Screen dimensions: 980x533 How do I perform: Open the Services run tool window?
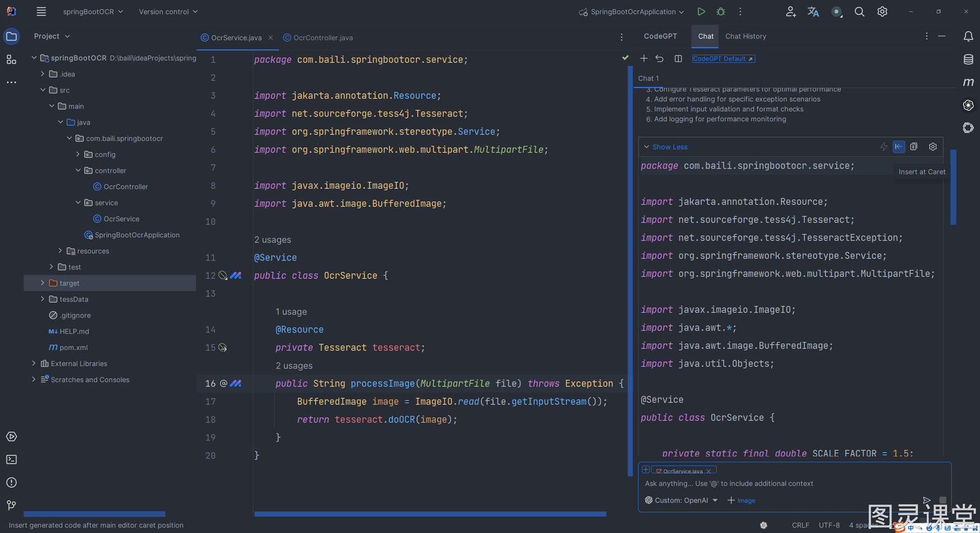coord(11,437)
